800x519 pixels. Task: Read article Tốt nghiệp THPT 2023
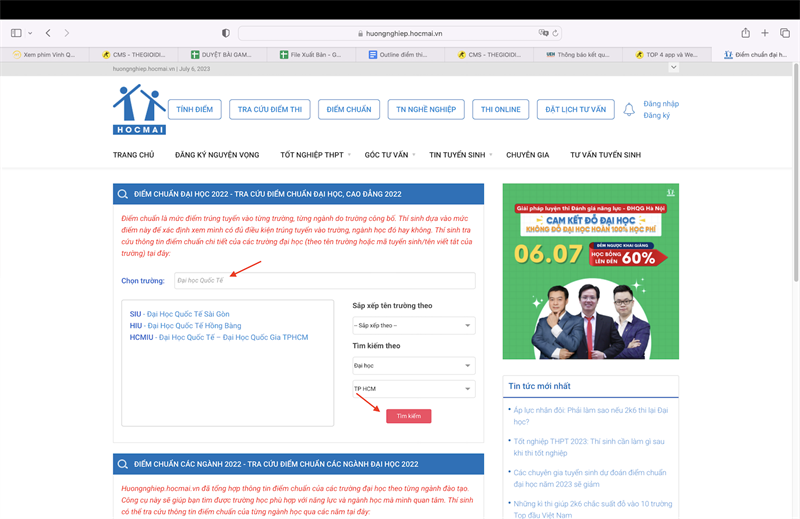tap(589, 447)
